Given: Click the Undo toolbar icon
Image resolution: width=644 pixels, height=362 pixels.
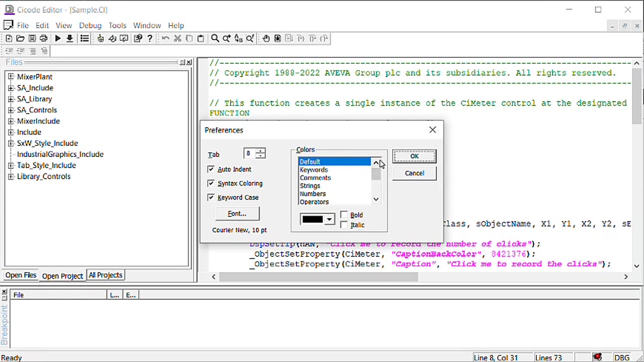Looking at the screenshot, I should pyautogui.click(x=166, y=39).
